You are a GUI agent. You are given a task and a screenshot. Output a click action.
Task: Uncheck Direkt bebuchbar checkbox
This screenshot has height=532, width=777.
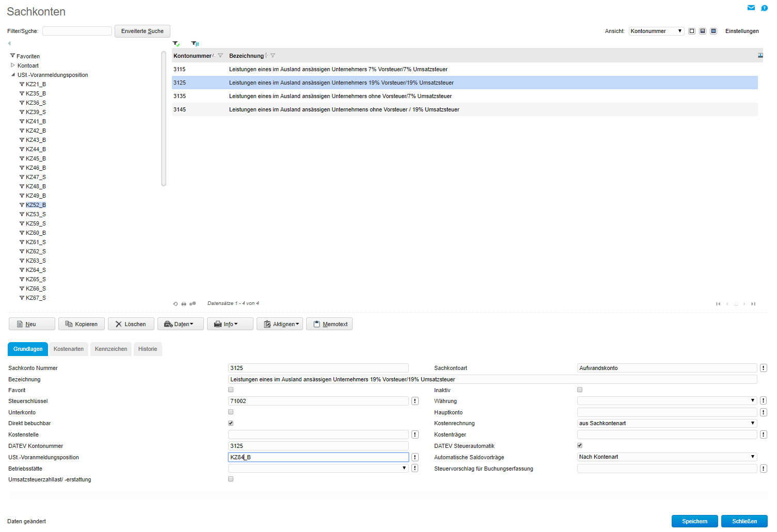[231, 423]
